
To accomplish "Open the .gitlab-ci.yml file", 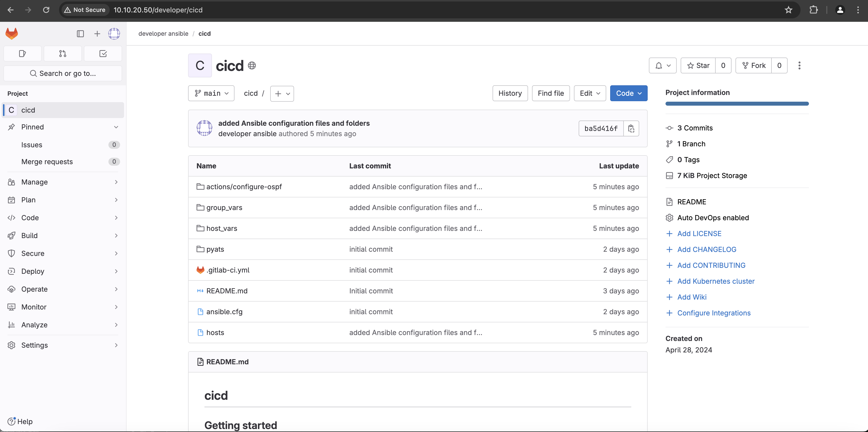I will click(228, 270).
